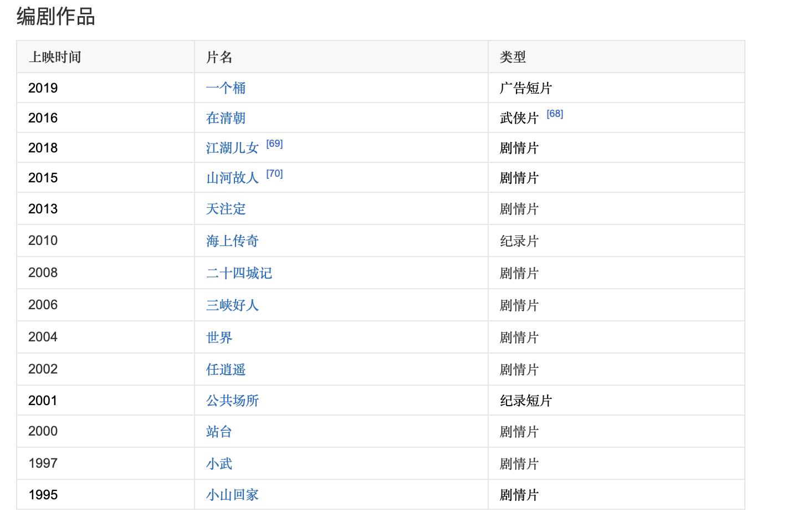Jump to footnote reference [69]
The image size is (798, 532).
point(274,144)
